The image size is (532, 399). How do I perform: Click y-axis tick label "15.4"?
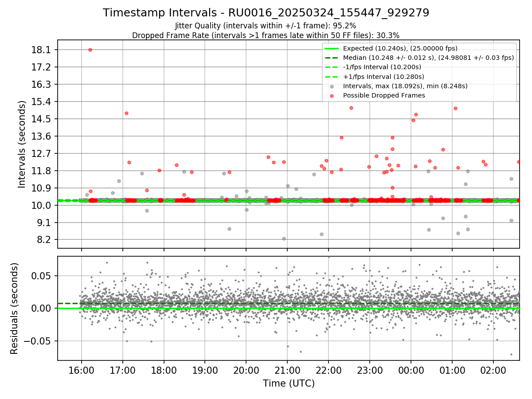tap(41, 102)
